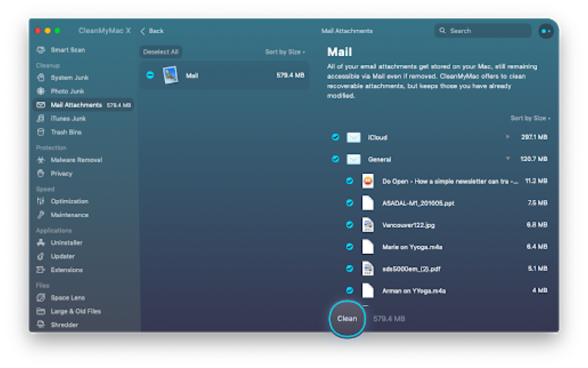Click the Uninstaller sidebar label
Viewport: 588px width, 368px height.
click(x=67, y=243)
